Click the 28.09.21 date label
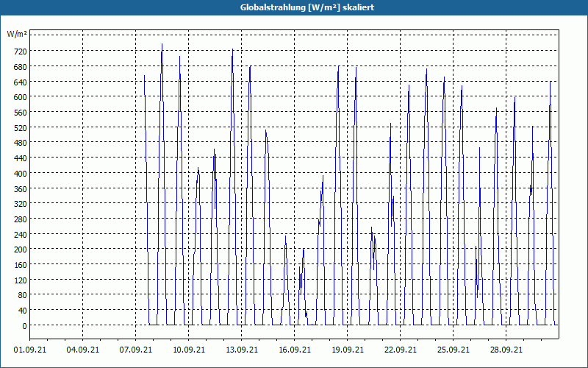 pyautogui.click(x=506, y=350)
